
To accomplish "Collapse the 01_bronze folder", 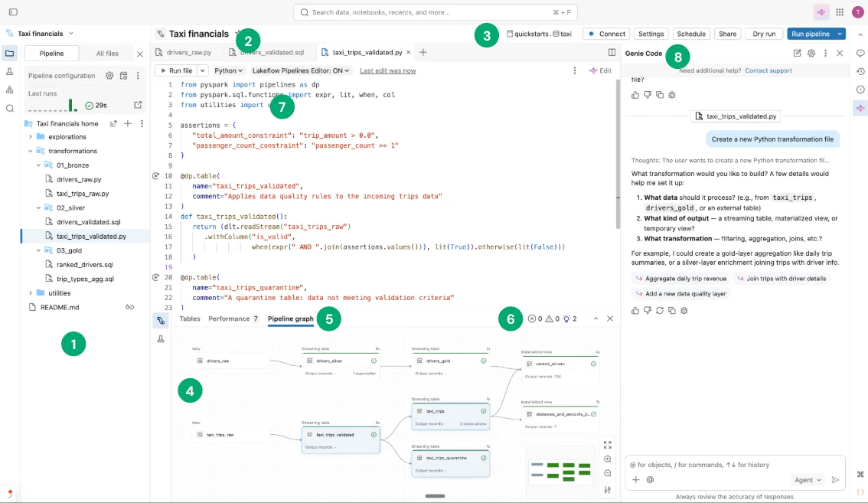I will click(x=39, y=165).
